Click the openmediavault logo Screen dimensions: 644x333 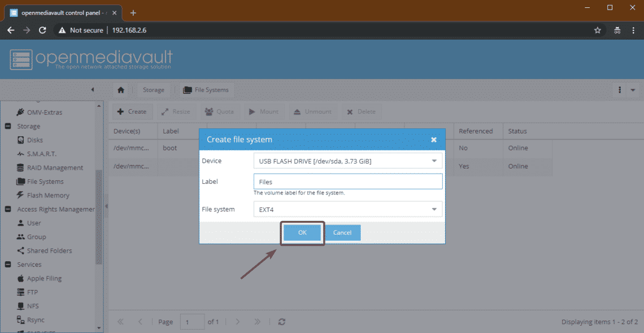tap(91, 59)
